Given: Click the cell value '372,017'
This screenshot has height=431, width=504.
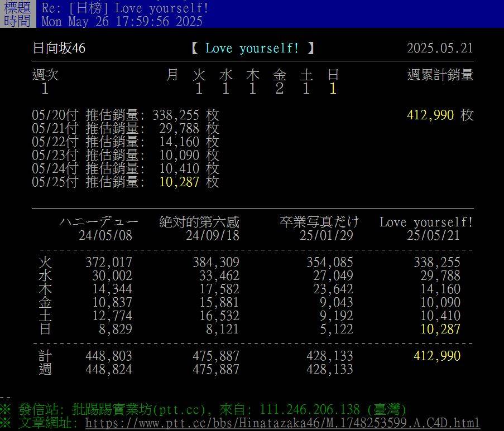Looking at the screenshot, I should coord(109,262).
